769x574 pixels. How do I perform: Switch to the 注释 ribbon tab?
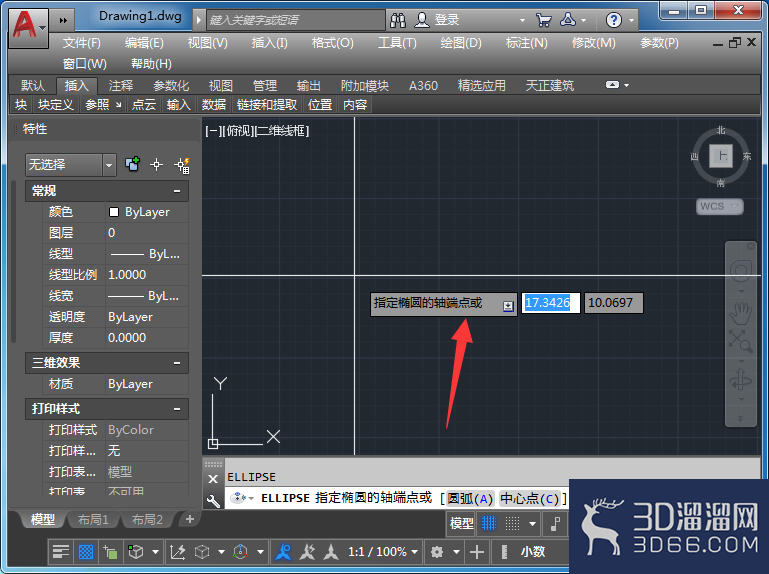[x=121, y=86]
